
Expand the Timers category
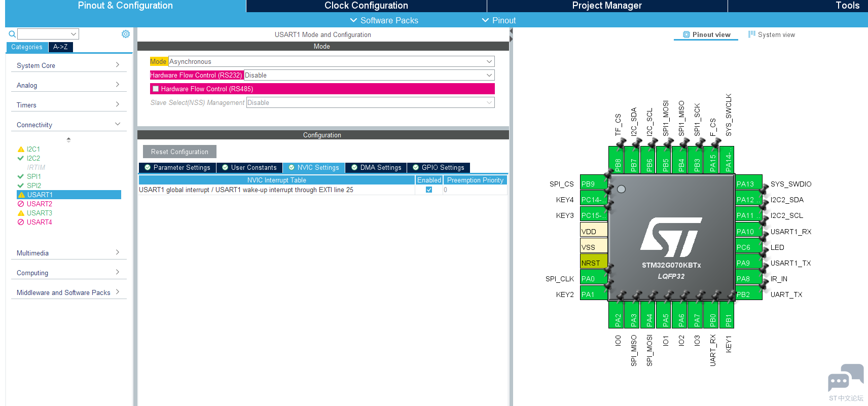click(68, 105)
